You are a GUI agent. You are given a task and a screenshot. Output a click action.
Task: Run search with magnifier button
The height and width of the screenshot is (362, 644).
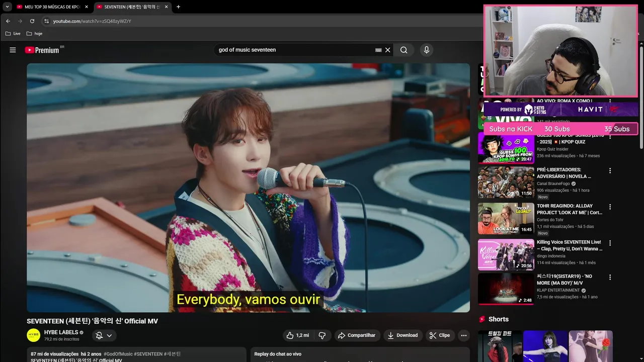click(x=404, y=50)
